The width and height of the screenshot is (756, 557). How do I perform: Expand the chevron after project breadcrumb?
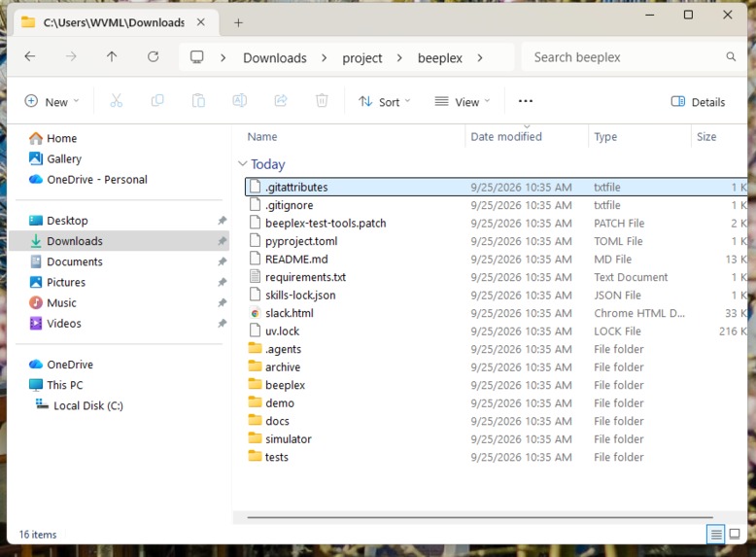(399, 58)
